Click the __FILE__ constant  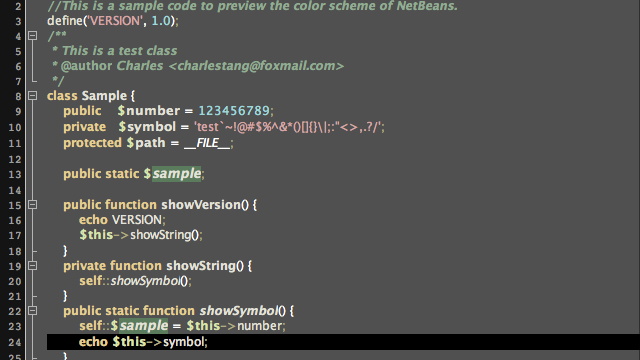(x=207, y=143)
